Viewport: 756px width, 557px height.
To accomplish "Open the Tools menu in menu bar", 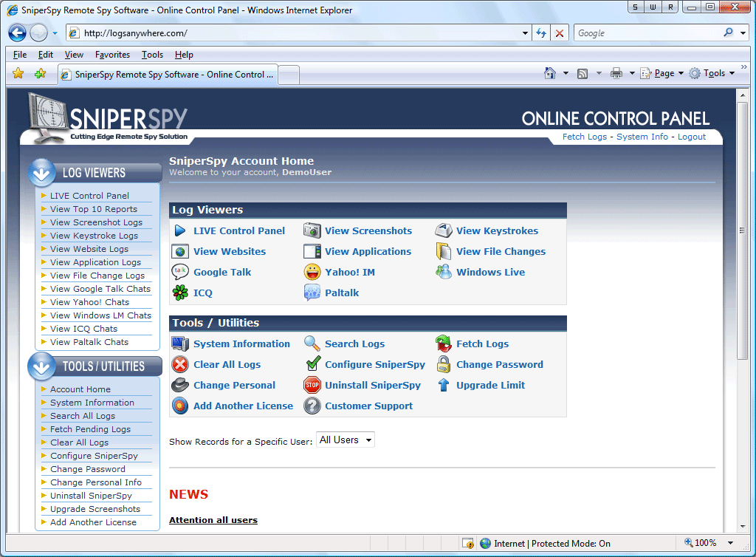I will (x=152, y=55).
